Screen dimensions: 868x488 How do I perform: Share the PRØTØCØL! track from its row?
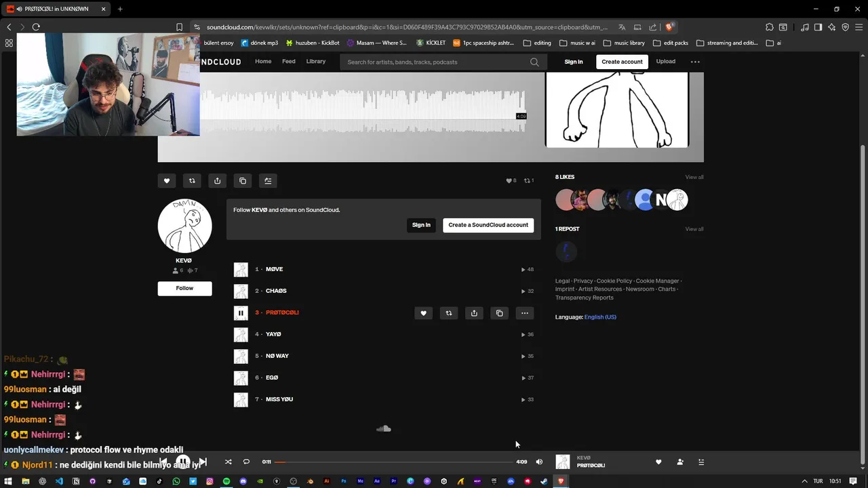(474, 313)
